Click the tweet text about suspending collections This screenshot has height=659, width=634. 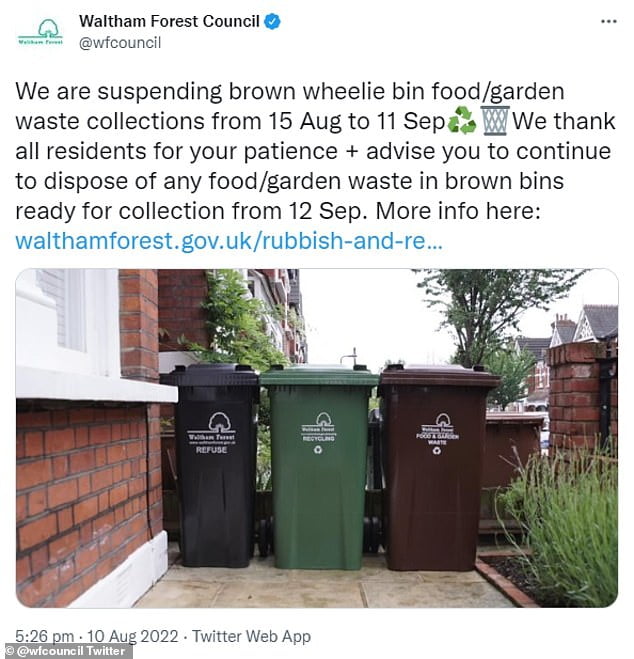coord(315,151)
